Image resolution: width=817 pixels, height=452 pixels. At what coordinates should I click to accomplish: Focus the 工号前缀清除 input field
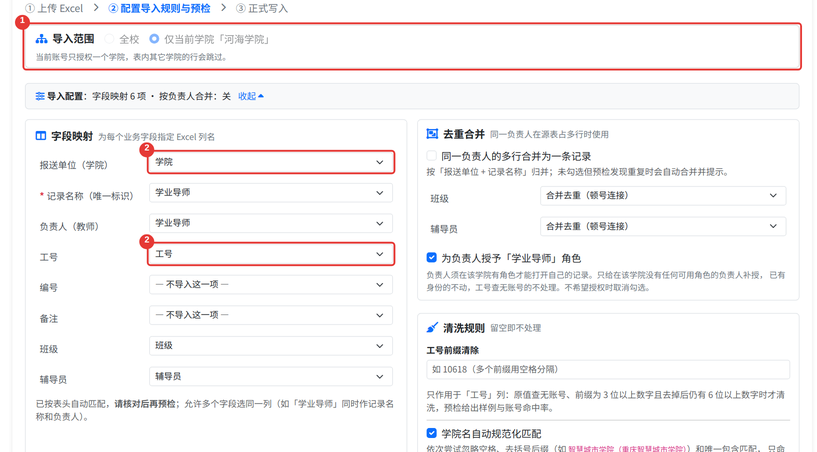coord(608,369)
